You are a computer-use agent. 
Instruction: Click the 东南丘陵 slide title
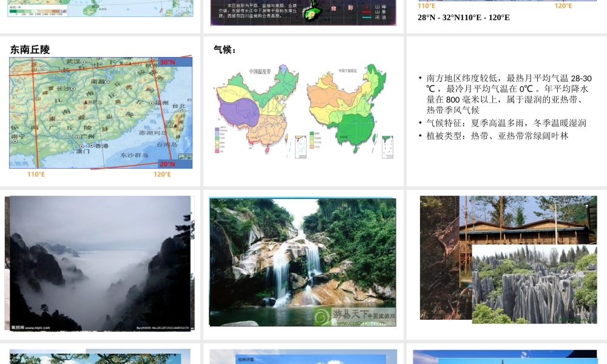(x=30, y=50)
